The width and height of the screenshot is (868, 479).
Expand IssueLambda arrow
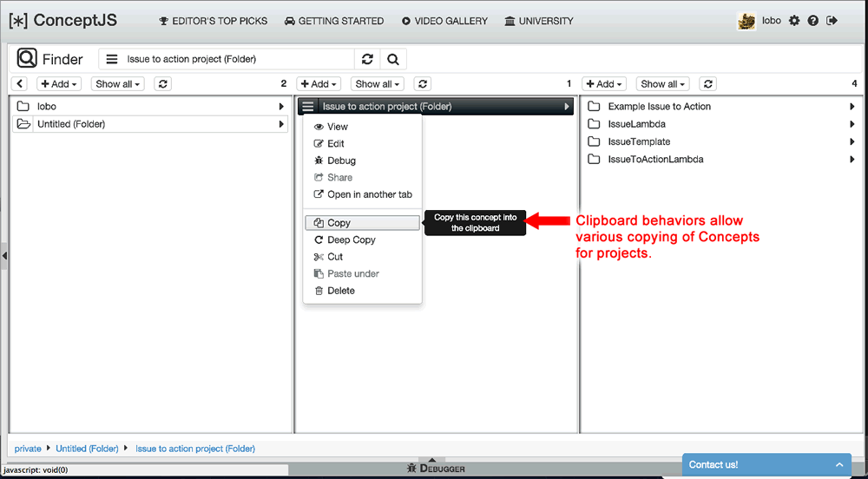click(852, 124)
